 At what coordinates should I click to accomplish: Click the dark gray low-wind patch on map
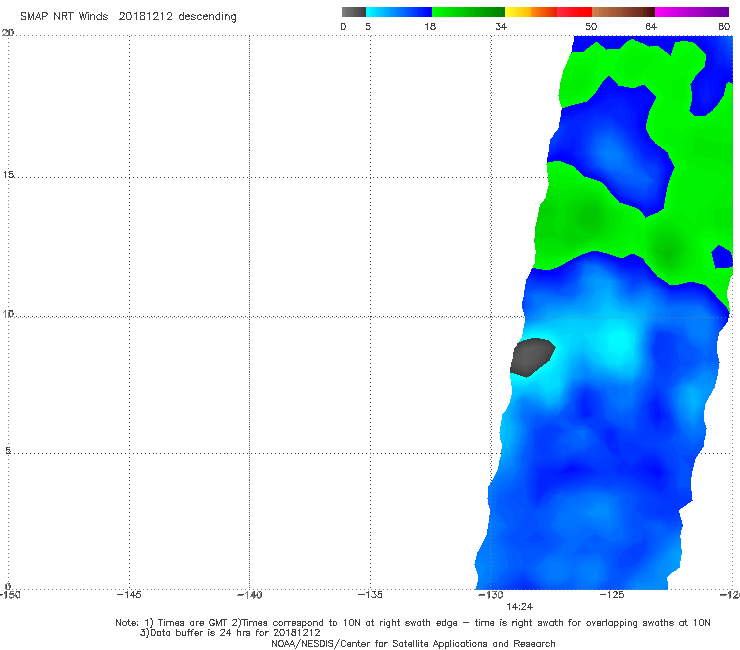[x=532, y=357]
